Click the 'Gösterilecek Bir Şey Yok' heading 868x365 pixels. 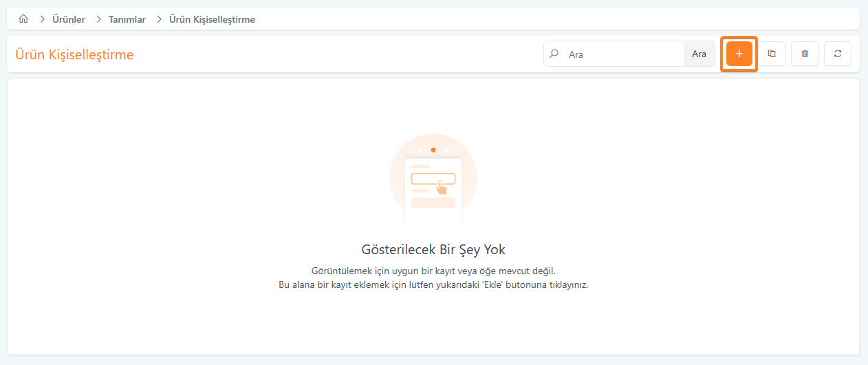(x=433, y=249)
